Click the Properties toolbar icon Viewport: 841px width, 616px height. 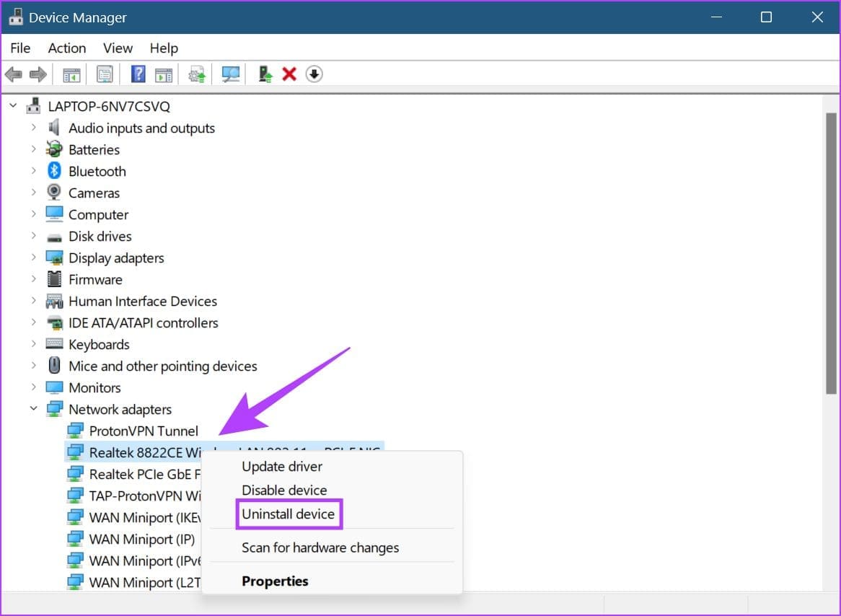click(x=105, y=74)
